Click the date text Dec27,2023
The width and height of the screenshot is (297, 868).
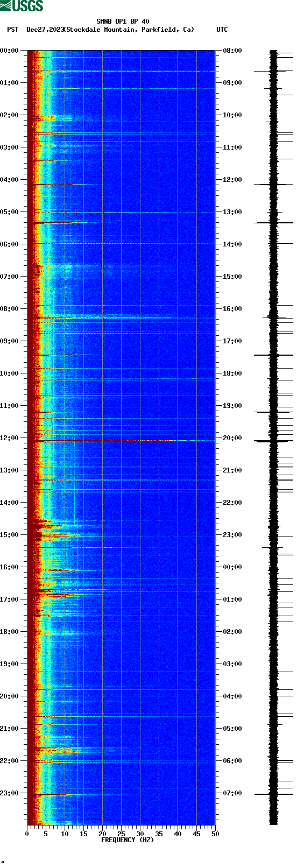point(45,30)
